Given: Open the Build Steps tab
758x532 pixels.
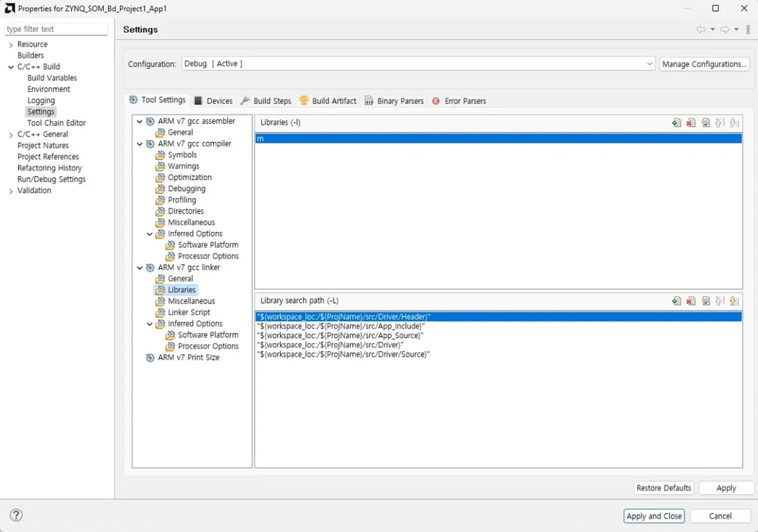Looking at the screenshot, I should 266,101.
